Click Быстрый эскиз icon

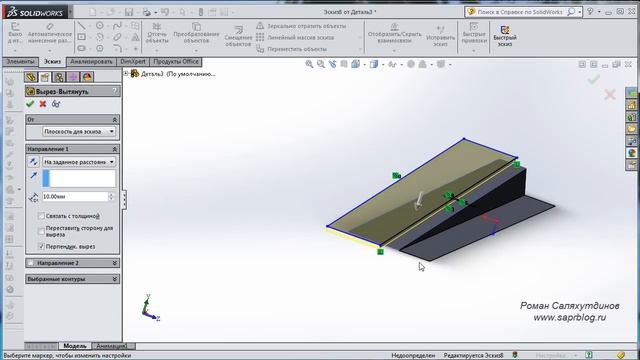(505, 36)
